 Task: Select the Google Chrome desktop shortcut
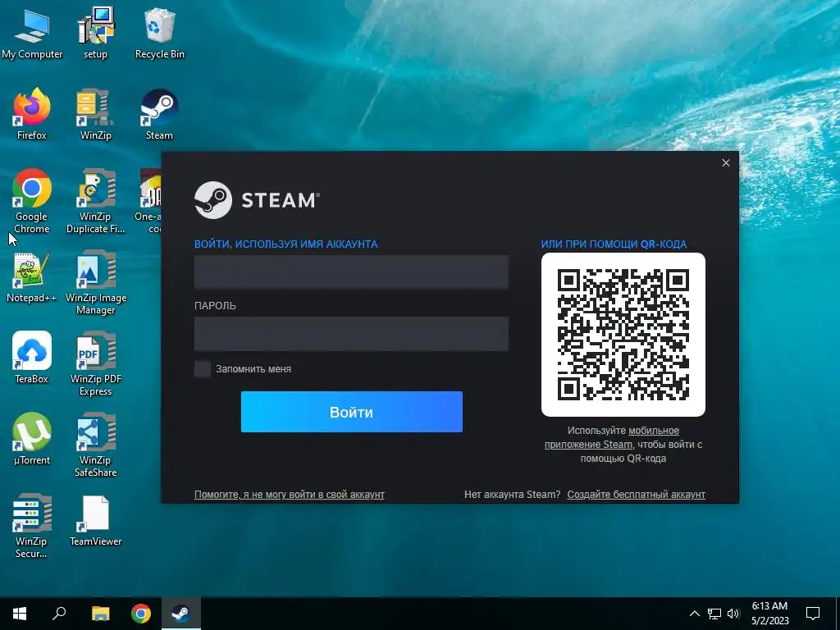point(32,202)
